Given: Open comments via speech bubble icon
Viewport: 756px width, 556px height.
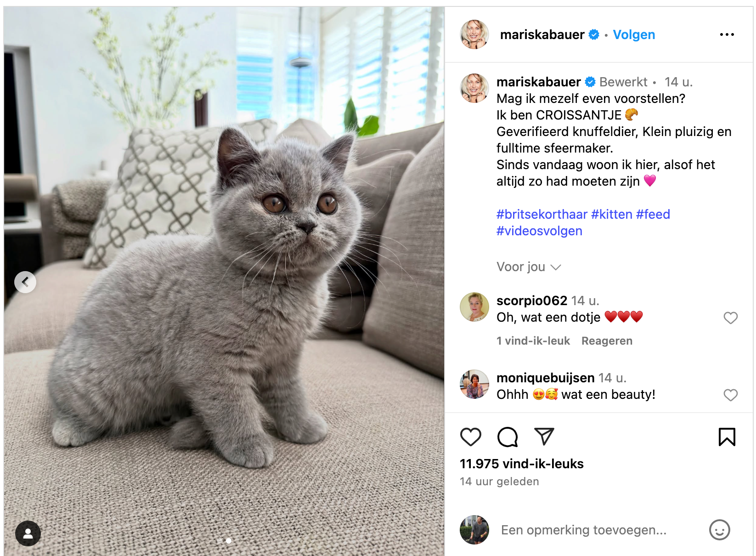Looking at the screenshot, I should pyautogui.click(x=508, y=437).
